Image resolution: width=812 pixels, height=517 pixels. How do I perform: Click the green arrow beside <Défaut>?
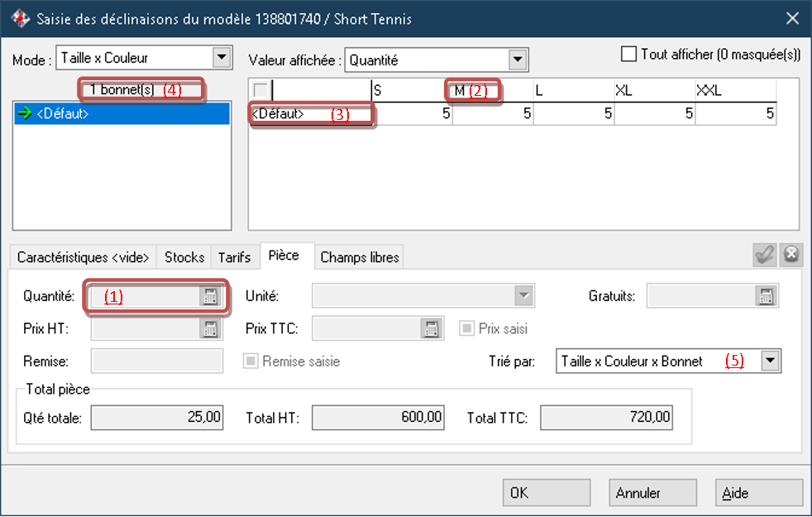[x=25, y=115]
